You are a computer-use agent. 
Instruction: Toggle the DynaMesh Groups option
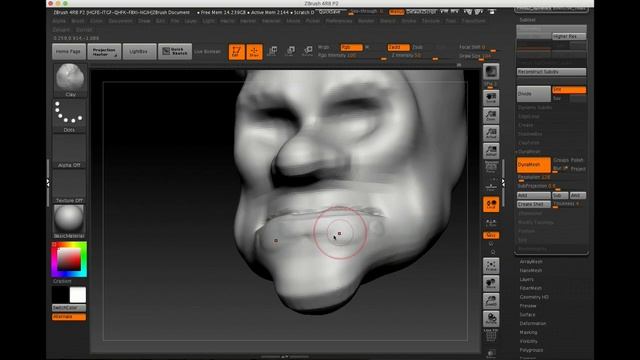[561, 160]
